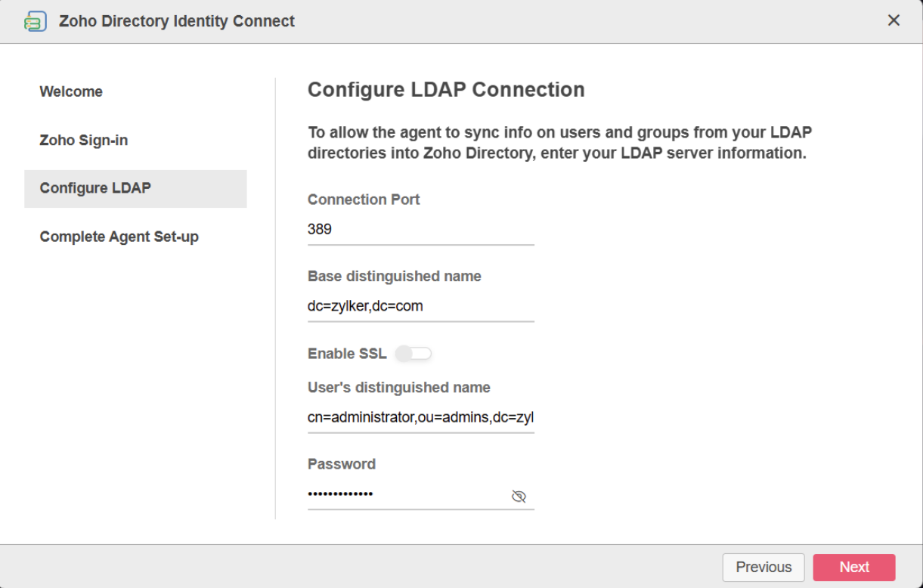Click the LDAP sync description paragraph
Screen dimensions: 923x588
[559, 143]
